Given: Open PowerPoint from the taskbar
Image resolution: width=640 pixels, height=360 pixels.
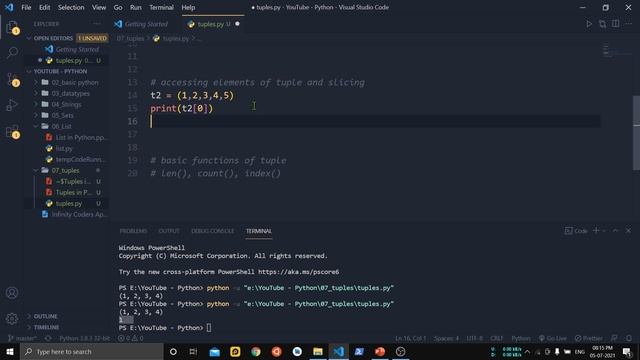Looking at the screenshot, I should pos(380,351).
